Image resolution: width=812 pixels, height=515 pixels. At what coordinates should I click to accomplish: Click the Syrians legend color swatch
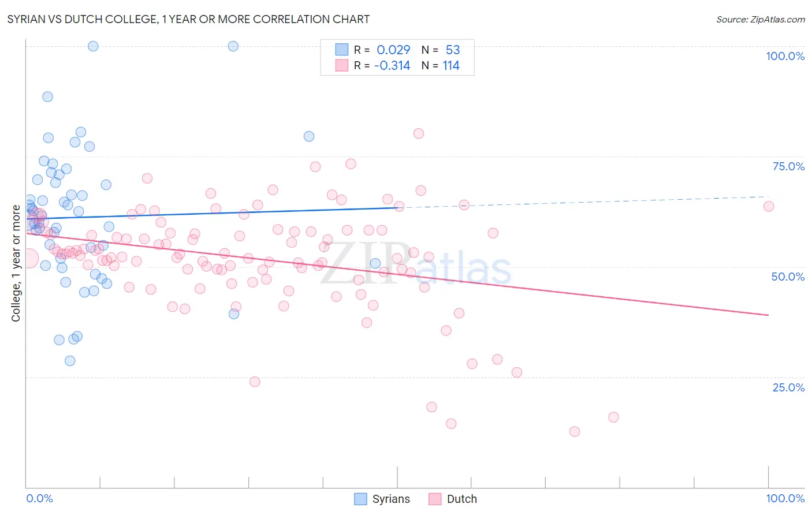tap(360, 499)
